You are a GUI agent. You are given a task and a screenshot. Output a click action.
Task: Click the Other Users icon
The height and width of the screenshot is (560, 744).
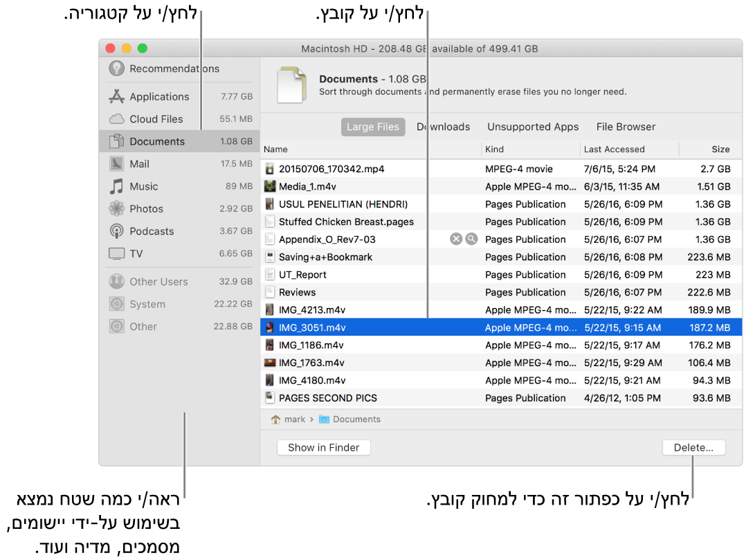(116, 282)
